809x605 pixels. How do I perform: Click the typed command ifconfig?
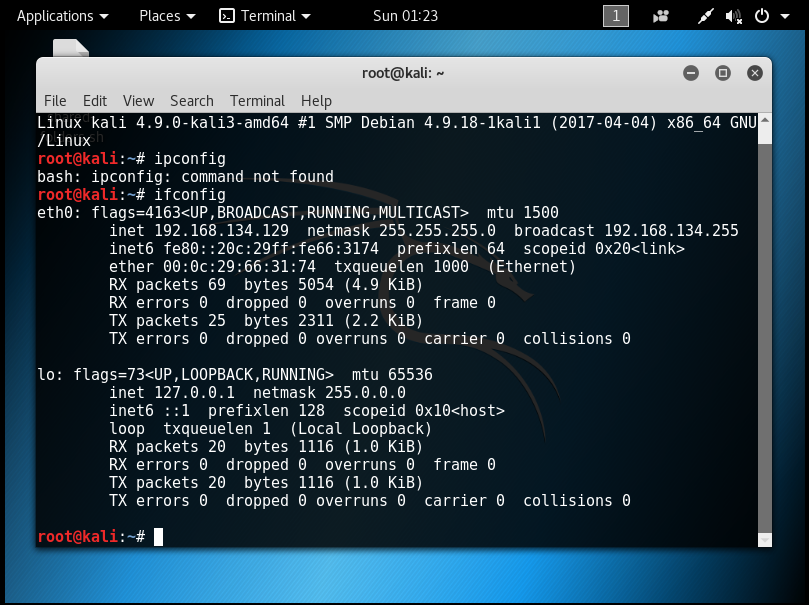[190, 195]
